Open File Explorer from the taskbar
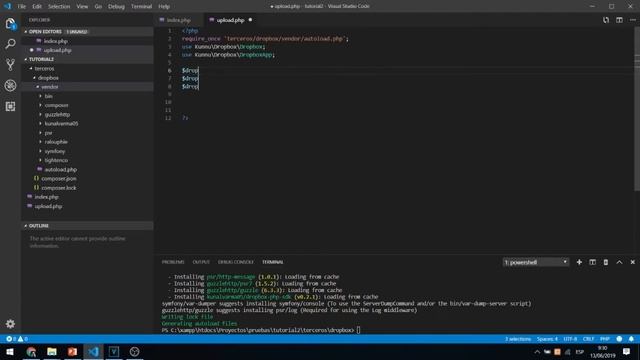Screen dimensions: 640x360 coord(52,351)
